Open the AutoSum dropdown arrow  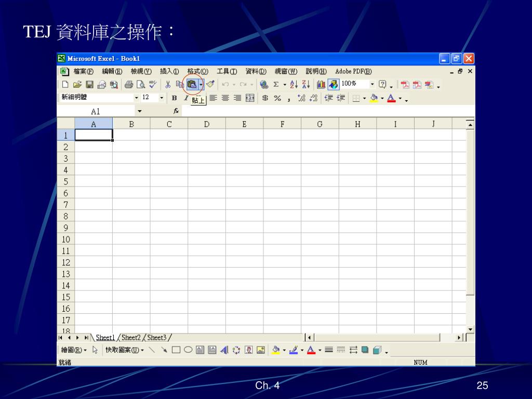[x=285, y=85]
